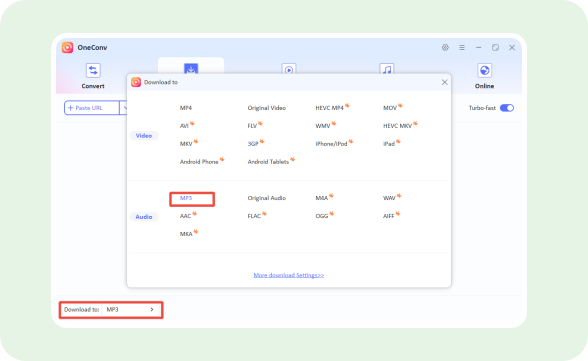
Task: Select the Audio category
Action: (x=144, y=217)
